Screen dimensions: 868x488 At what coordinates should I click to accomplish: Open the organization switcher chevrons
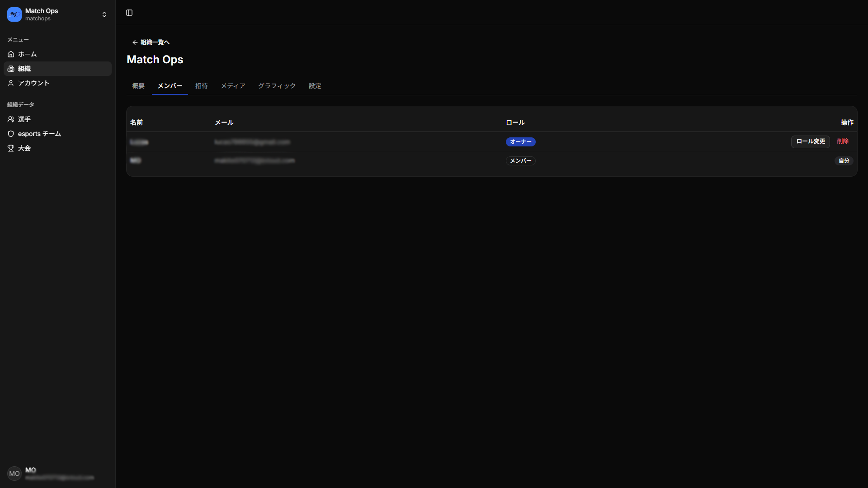pyautogui.click(x=104, y=14)
